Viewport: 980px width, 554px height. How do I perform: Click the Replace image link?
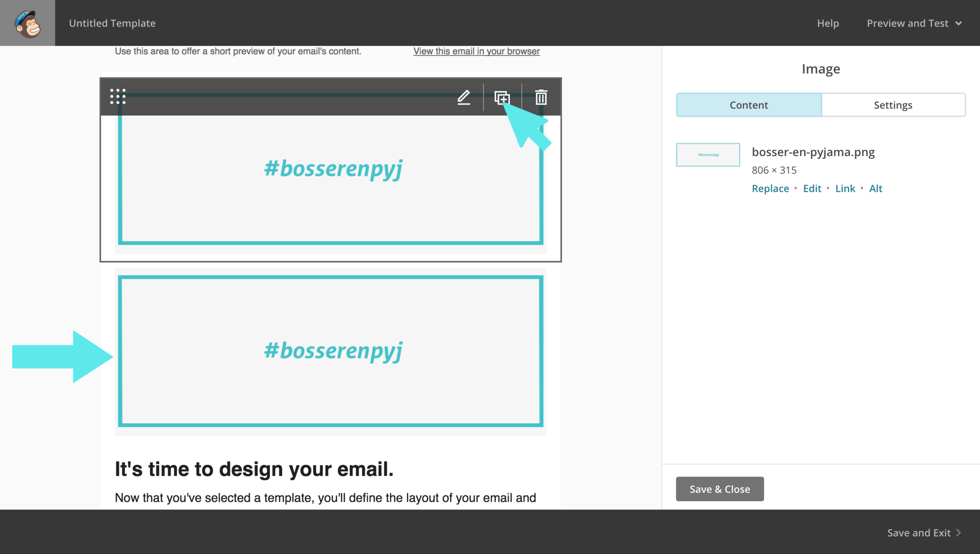(x=770, y=188)
